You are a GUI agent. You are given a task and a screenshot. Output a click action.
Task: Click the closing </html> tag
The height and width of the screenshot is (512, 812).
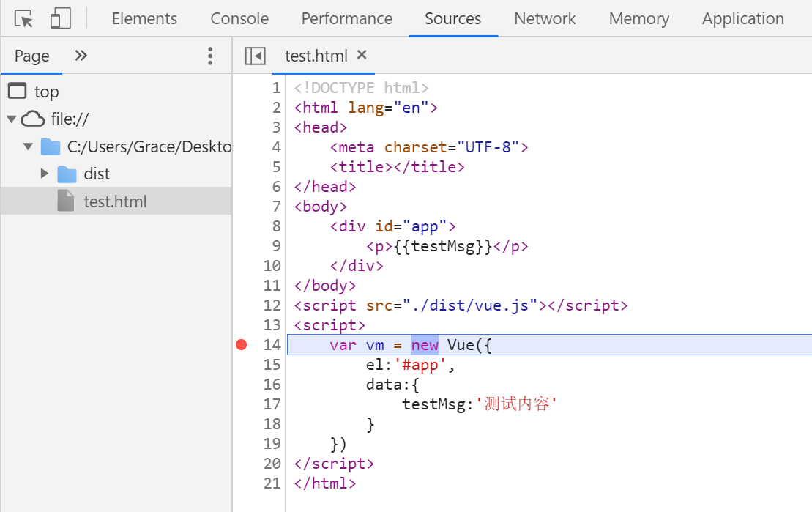pos(325,483)
